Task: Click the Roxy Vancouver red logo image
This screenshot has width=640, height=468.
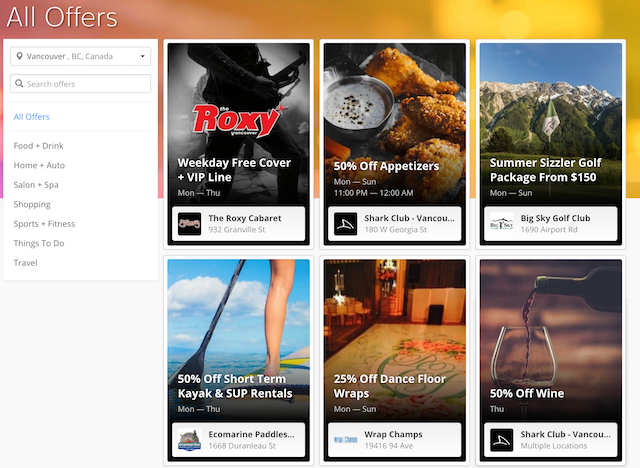Action: [240, 121]
